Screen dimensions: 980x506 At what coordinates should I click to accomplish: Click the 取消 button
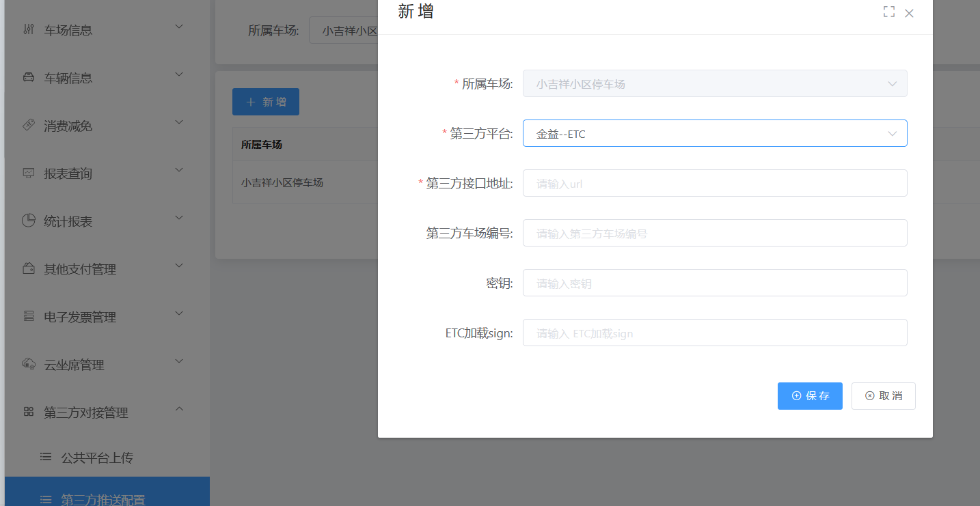coord(883,396)
